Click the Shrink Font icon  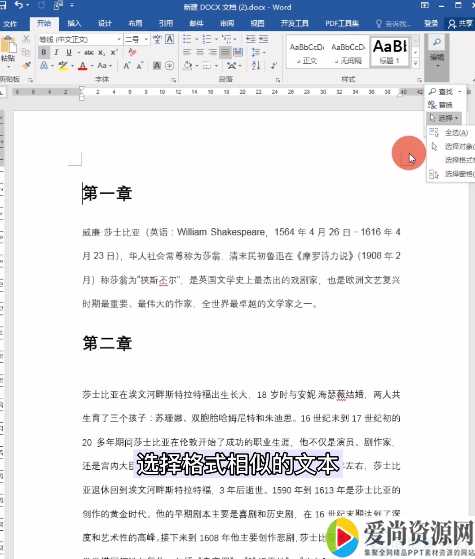[x=140, y=66]
